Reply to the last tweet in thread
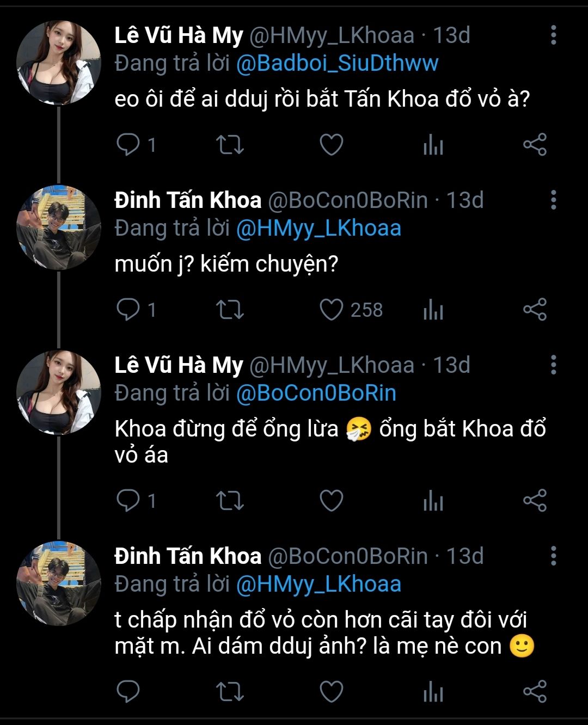This screenshot has height=725, width=588. [128, 691]
